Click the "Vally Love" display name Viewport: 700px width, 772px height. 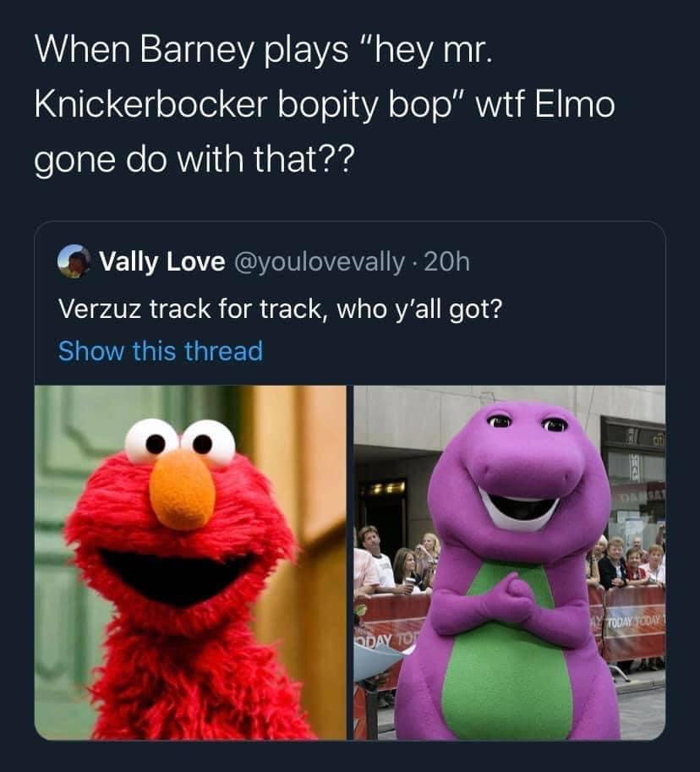pyautogui.click(x=162, y=261)
